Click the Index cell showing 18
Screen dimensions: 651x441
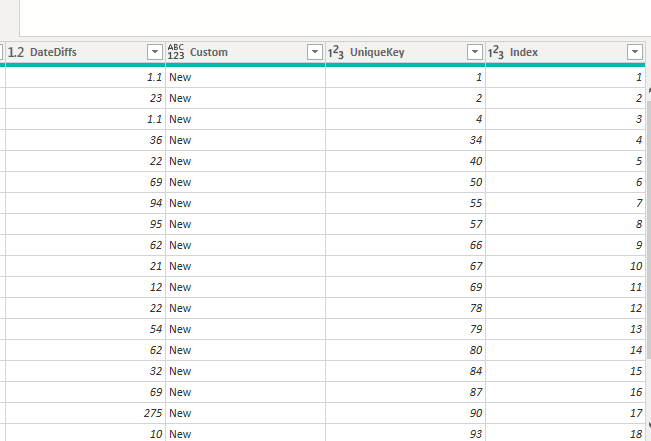pos(565,433)
